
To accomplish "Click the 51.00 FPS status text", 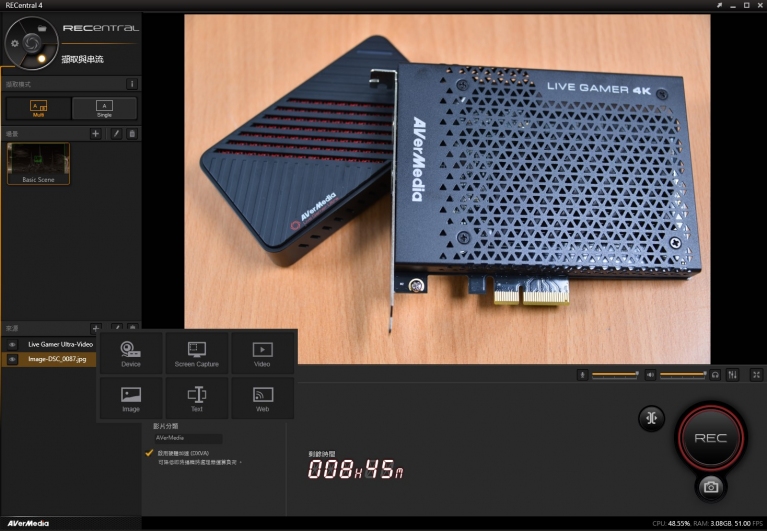I will click(x=748, y=524).
